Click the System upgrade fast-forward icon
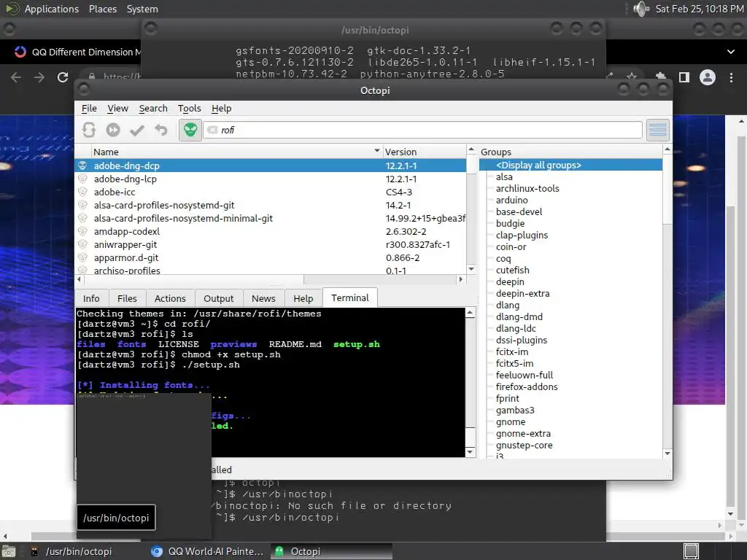This screenshot has width=747, height=560. click(x=113, y=130)
